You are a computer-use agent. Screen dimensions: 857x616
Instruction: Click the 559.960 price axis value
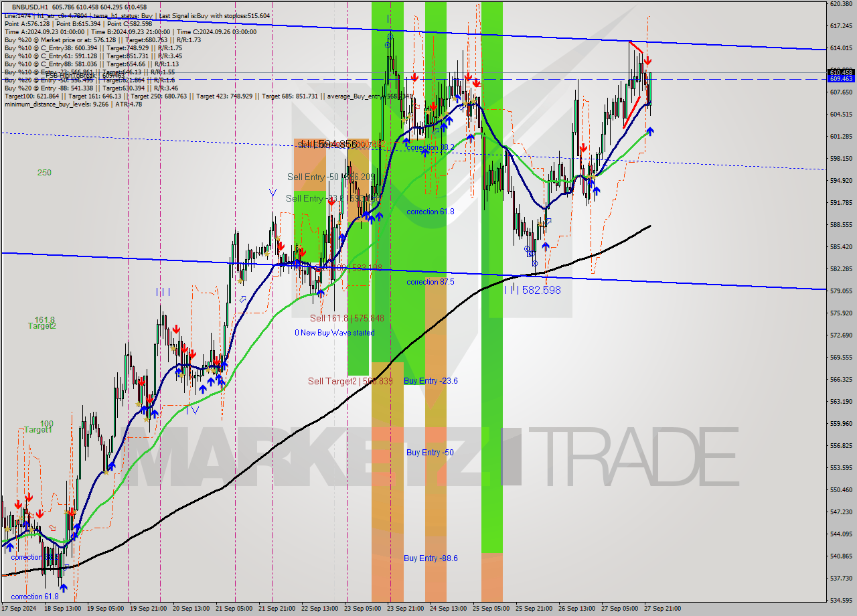pos(840,424)
